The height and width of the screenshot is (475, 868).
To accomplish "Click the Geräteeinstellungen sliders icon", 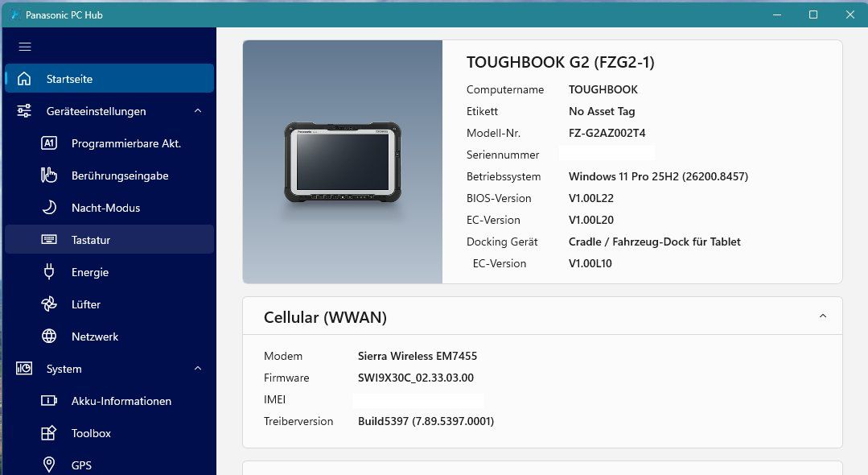I will pyautogui.click(x=24, y=111).
